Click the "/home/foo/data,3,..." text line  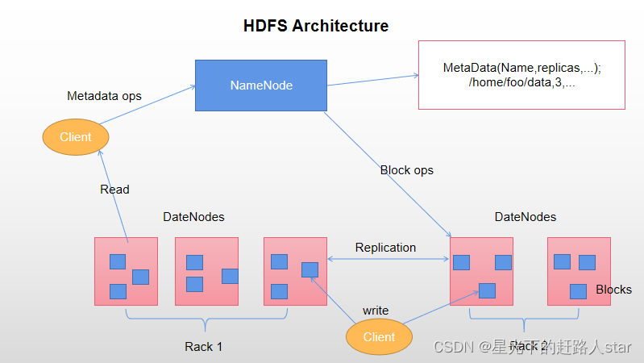[x=521, y=82]
